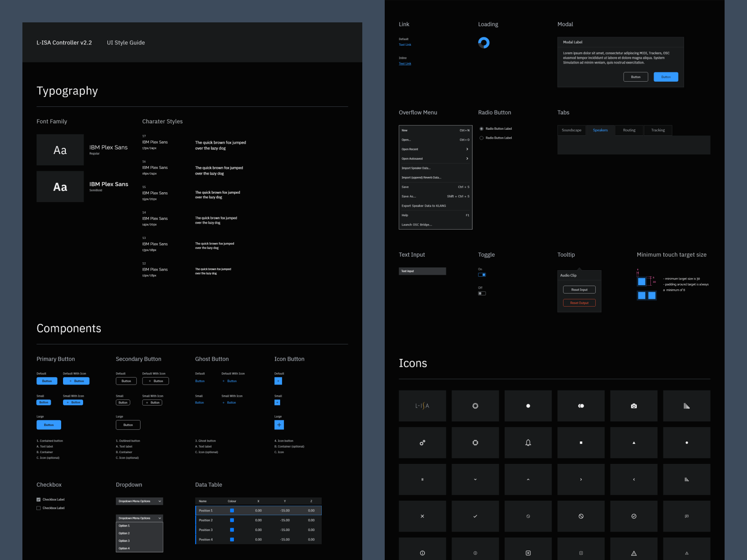The width and height of the screenshot is (747, 560).
Task: Select the Position 4 colour swatch
Action: (x=232, y=539)
